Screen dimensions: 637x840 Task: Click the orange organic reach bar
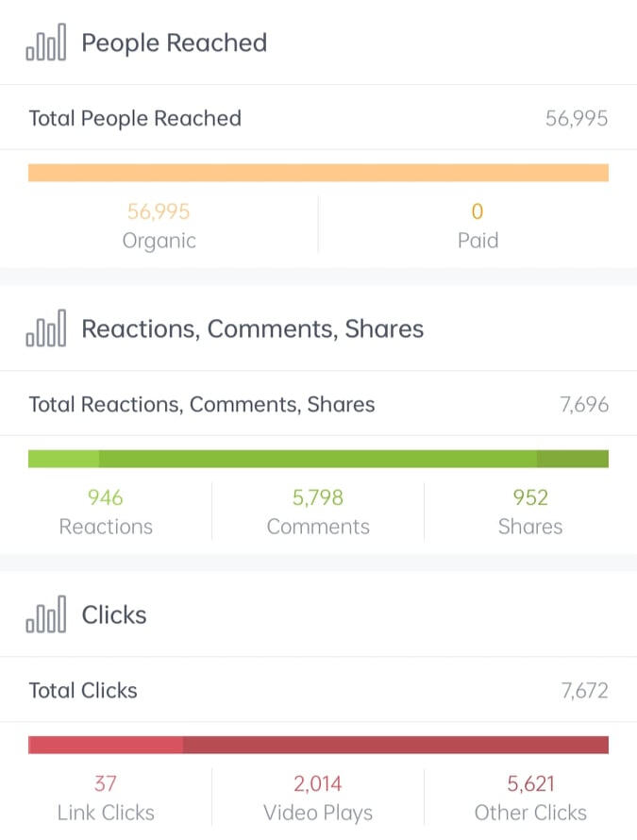(x=318, y=173)
